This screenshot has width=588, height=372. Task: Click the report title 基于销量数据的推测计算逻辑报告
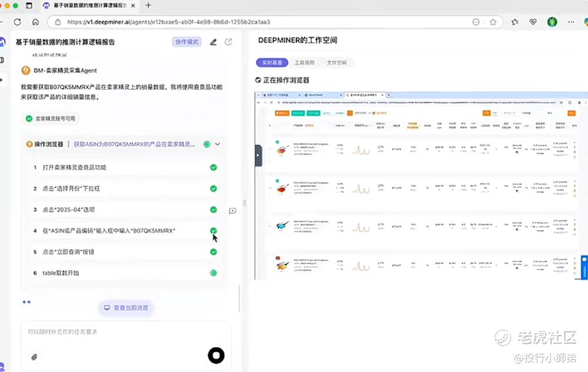[65, 42]
